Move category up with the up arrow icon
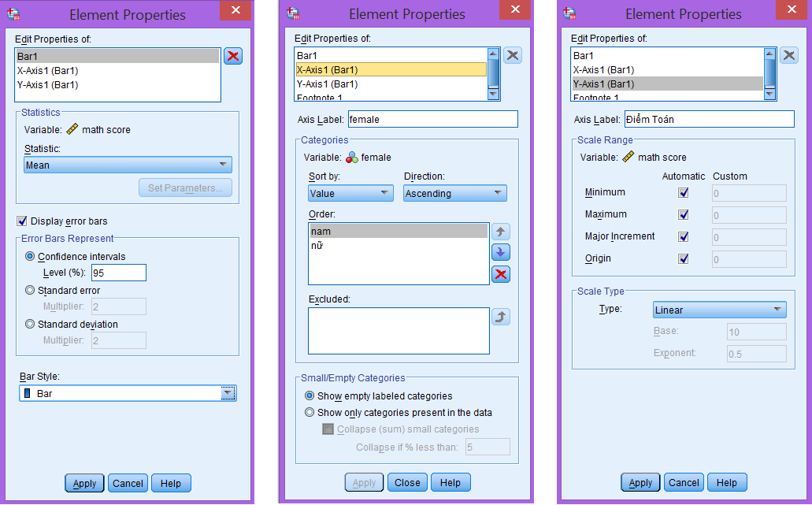This screenshot has height=505, width=812. click(x=500, y=232)
